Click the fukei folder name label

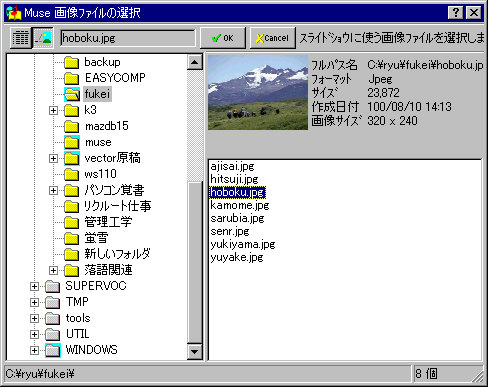point(97,94)
